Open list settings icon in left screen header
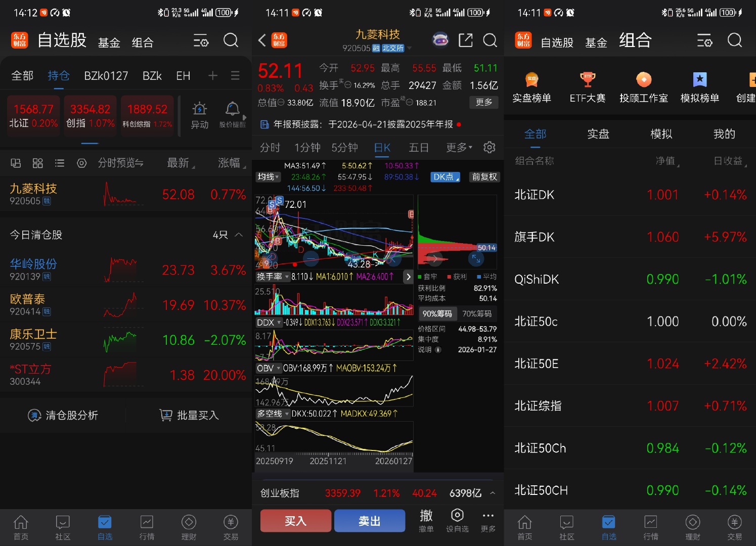Viewport: 756px width, 546px height. pyautogui.click(x=201, y=40)
